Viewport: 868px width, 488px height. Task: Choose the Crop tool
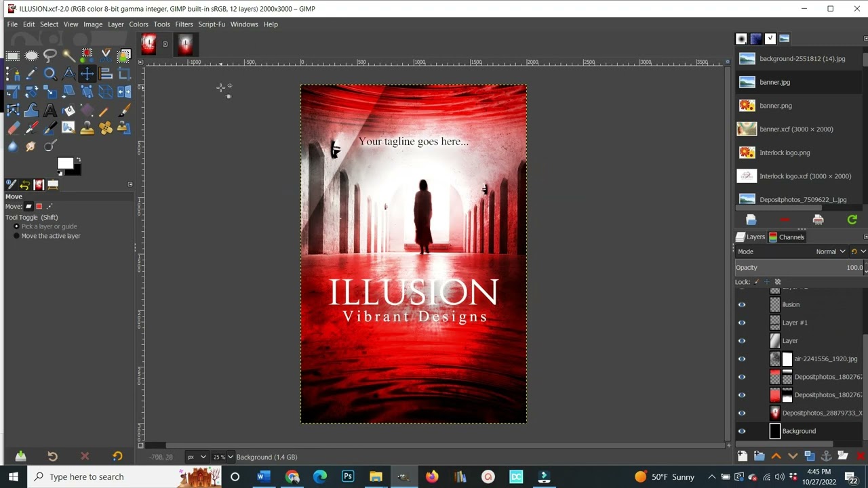(x=124, y=74)
